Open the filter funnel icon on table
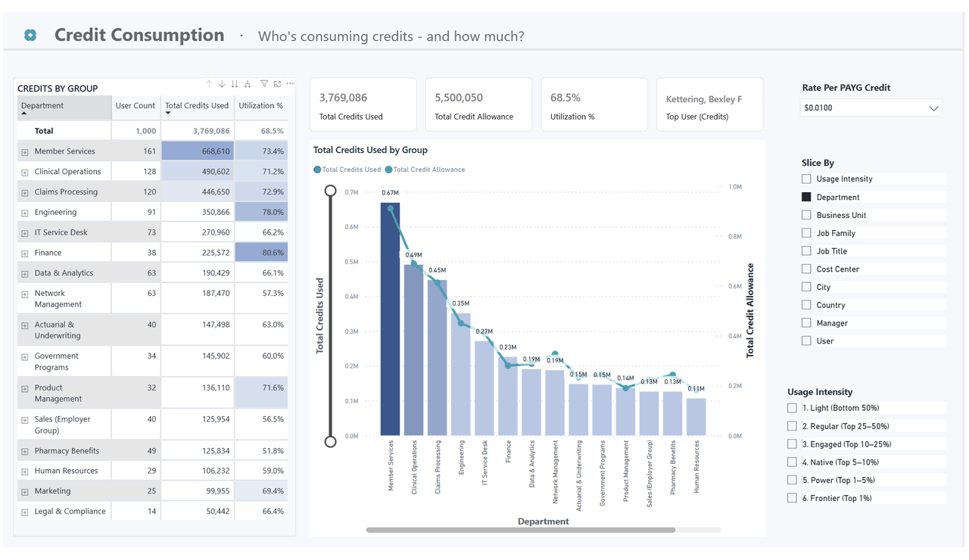 (264, 84)
